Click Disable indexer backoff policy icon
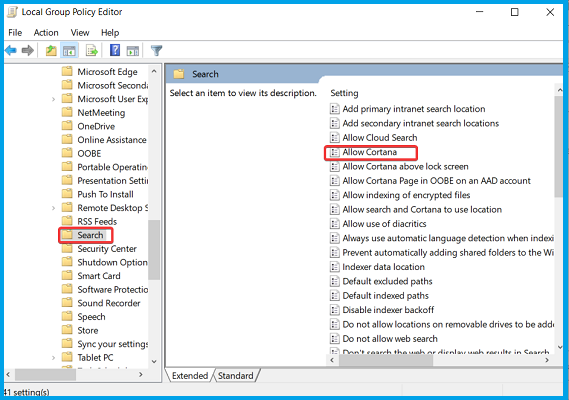The image size is (569, 400). tap(335, 310)
